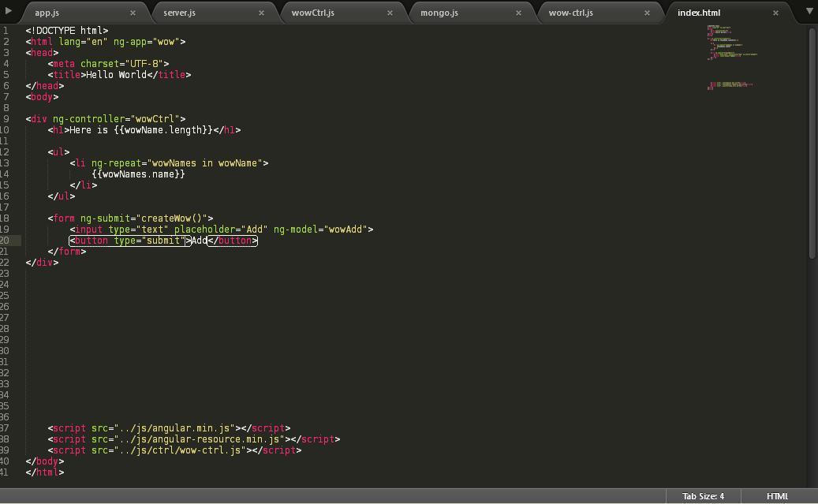Switch to the app.js tab
This screenshot has height=504, width=818.
click(x=47, y=13)
